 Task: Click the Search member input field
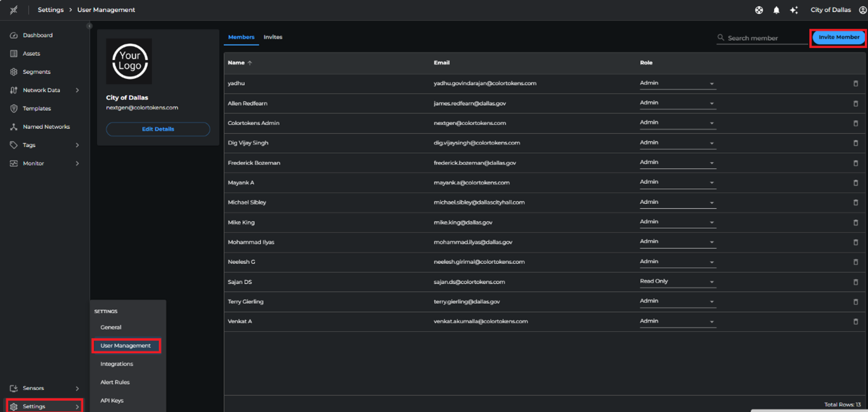click(765, 38)
